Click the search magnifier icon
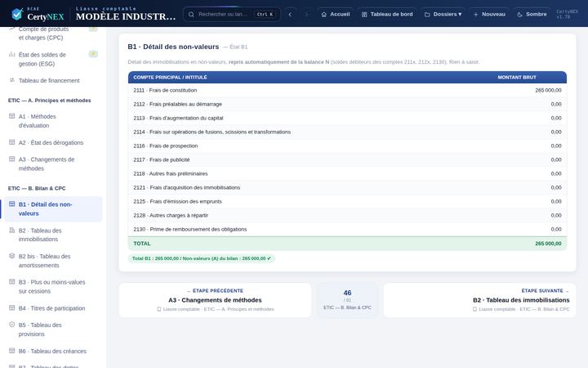The width and height of the screenshot is (588, 368). point(191,14)
